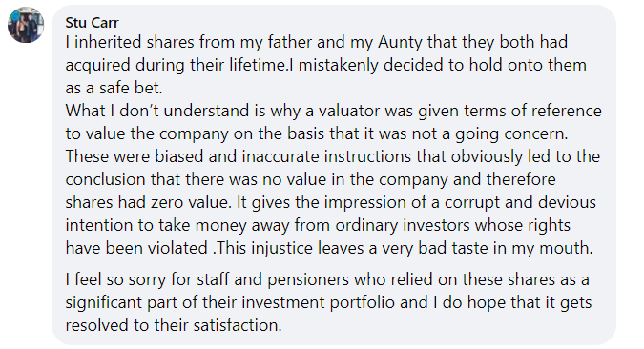
Task: Click the phrase "going concern"
Action: pyautogui.click(x=510, y=133)
